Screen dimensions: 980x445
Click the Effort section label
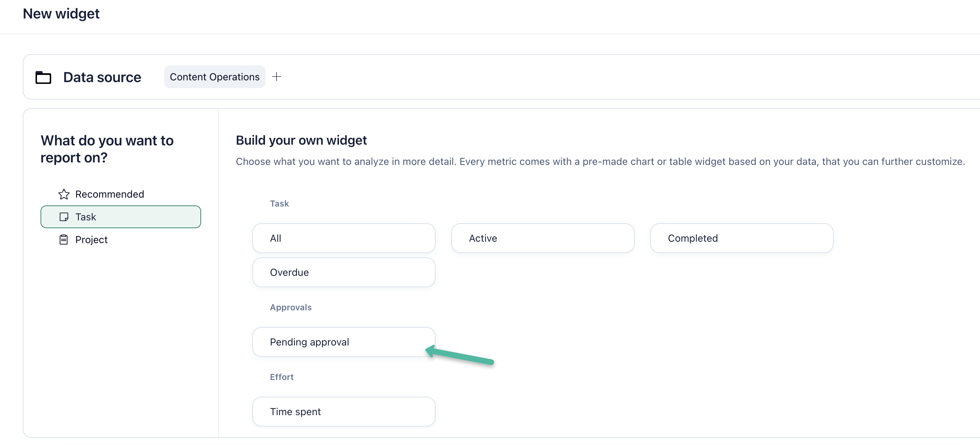[281, 377]
